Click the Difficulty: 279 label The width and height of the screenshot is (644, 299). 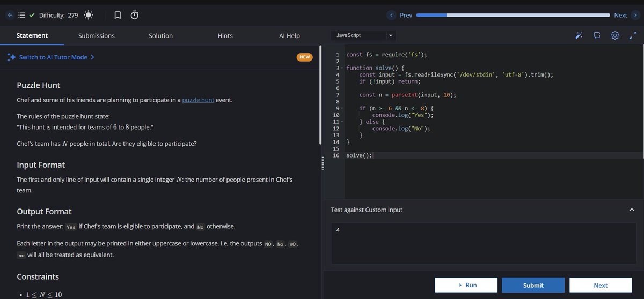click(x=58, y=16)
